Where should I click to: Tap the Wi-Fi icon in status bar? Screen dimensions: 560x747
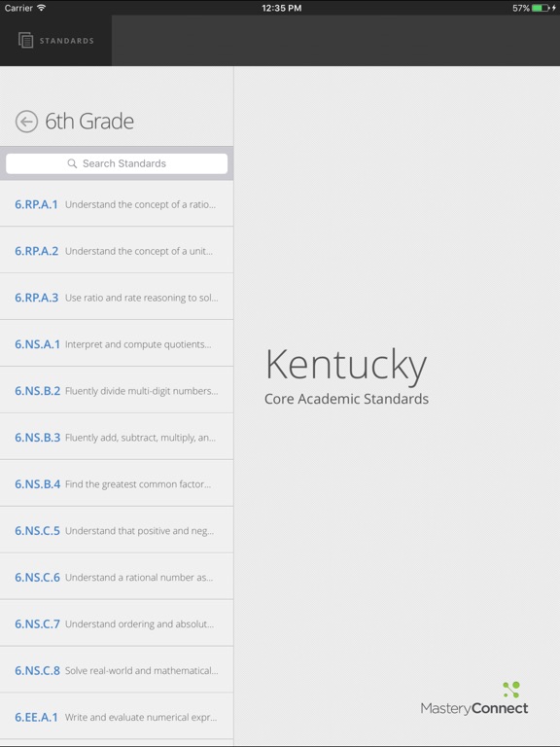42,8
